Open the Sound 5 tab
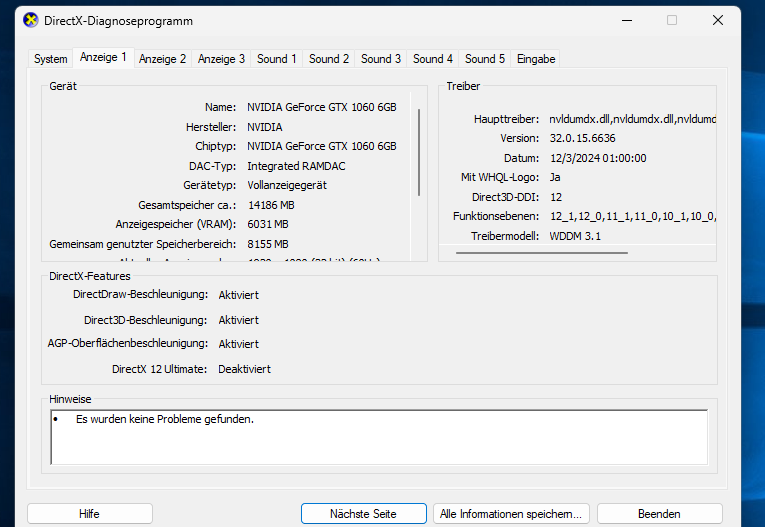 484,59
